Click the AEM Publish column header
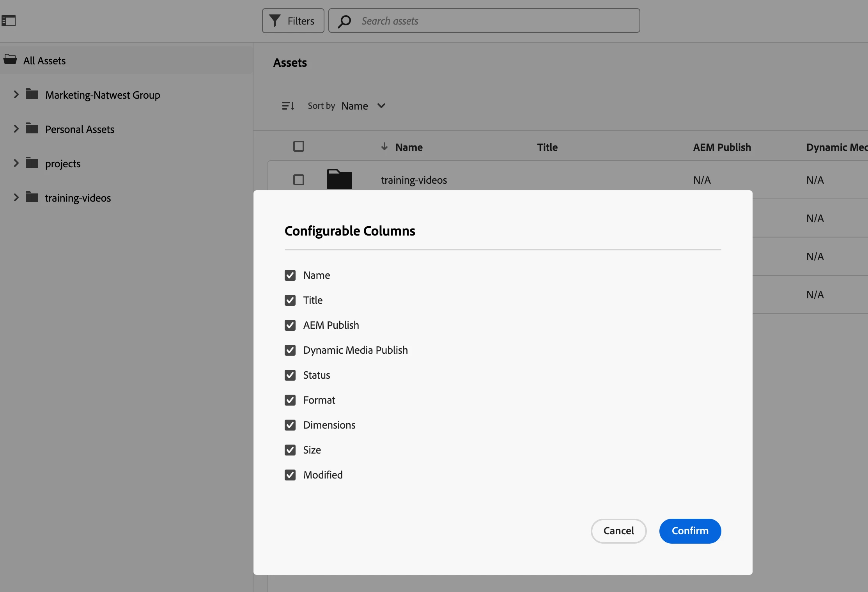Screen dimensions: 868x592 point(722,147)
